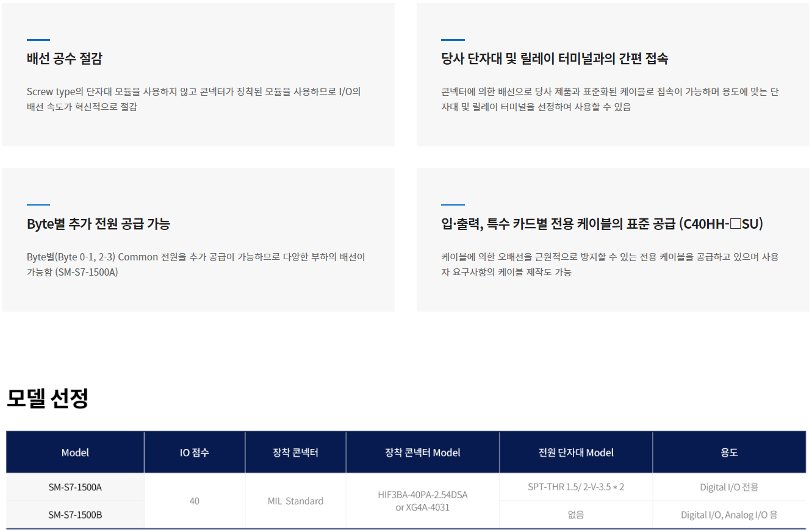Click the Byte별 Common 전원 description text
Screen dimensions: 812x530
[195, 264]
